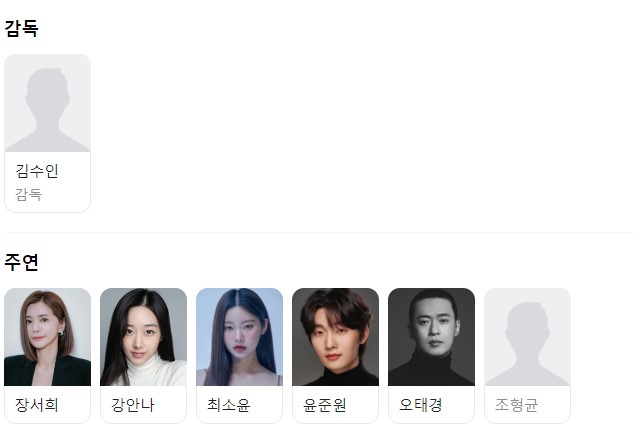
Task: Click the 조형균 default silhouette avatar
Action: [527, 337]
